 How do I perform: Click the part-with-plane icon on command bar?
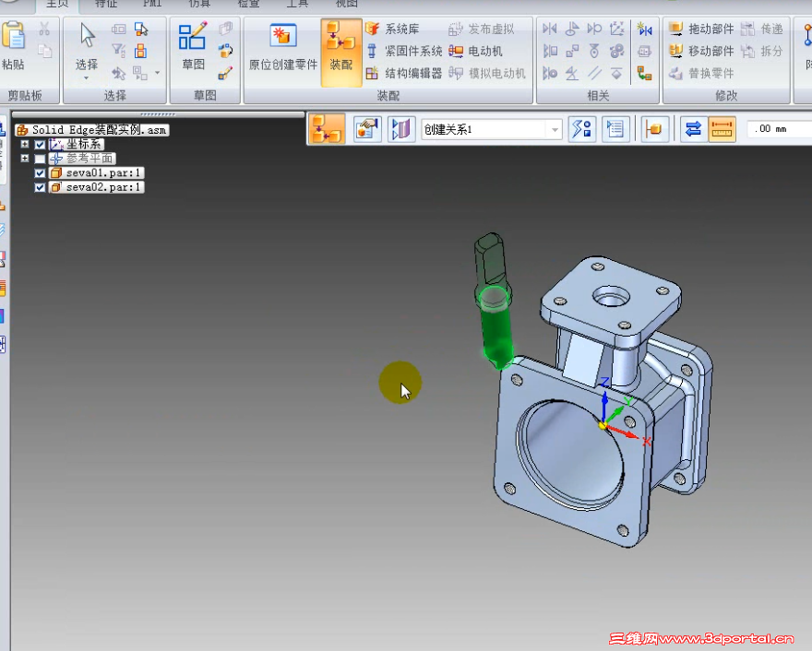click(x=654, y=129)
